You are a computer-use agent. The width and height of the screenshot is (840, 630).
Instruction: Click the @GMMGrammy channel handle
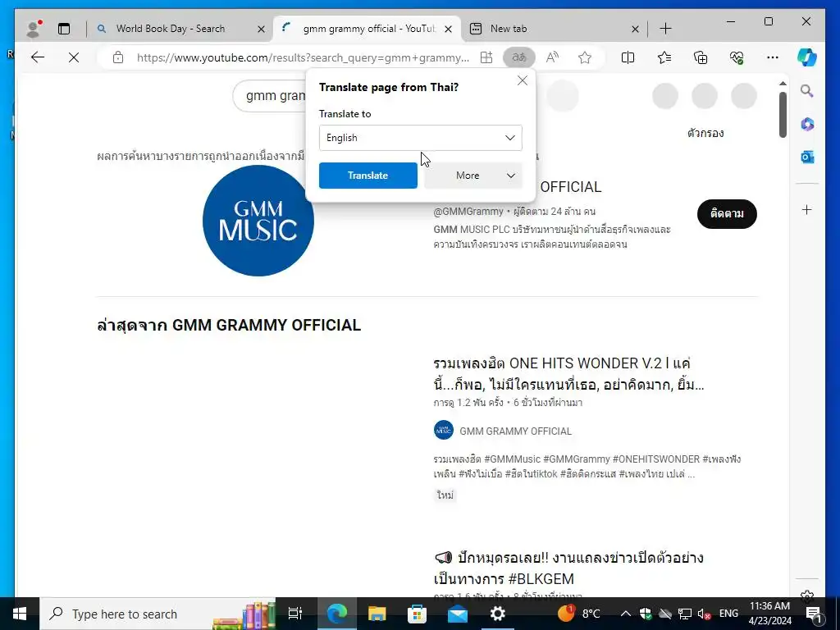tap(468, 211)
